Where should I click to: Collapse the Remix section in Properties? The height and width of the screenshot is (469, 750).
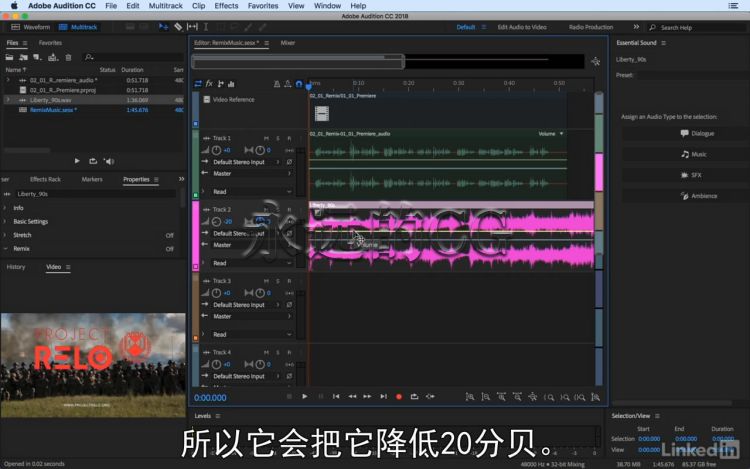pyautogui.click(x=5, y=249)
